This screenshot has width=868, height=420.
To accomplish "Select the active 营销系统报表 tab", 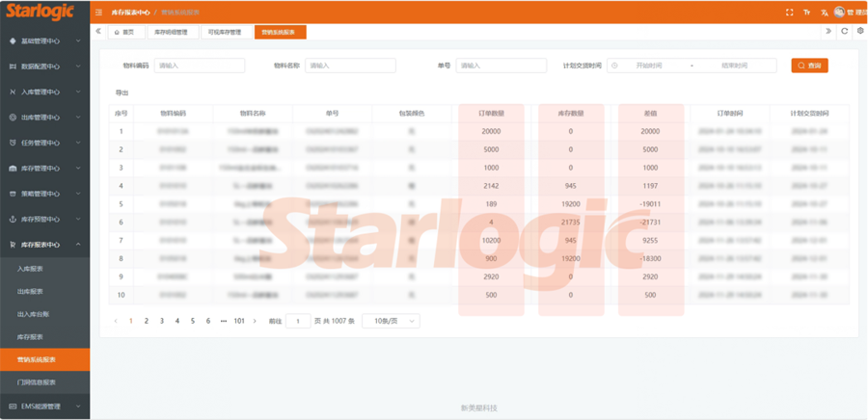I will [280, 32].
